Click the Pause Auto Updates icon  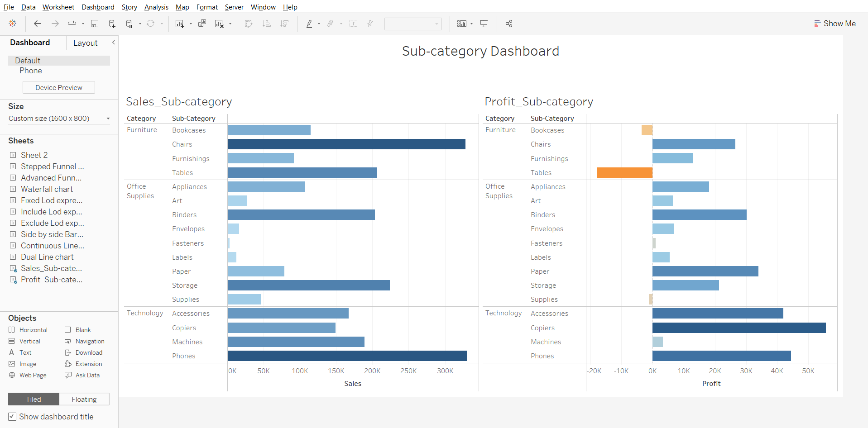pyautogui.click(x=129, y=24)
